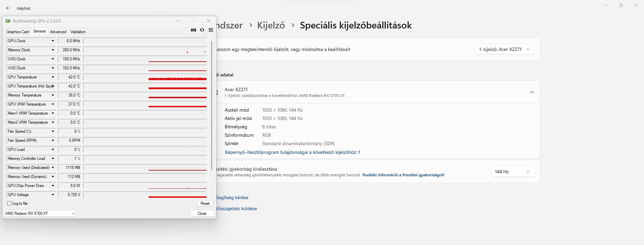This screenshot has height=245, width=644.
Task: Open the Képernyő-illesztőprogram tulajdonságai link
Action: (x=292, y=152)
